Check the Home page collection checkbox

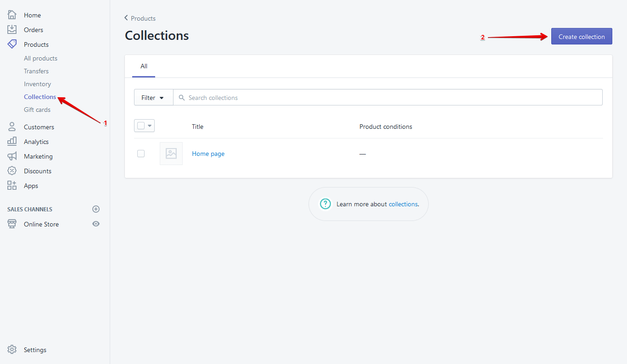[141, 154]
